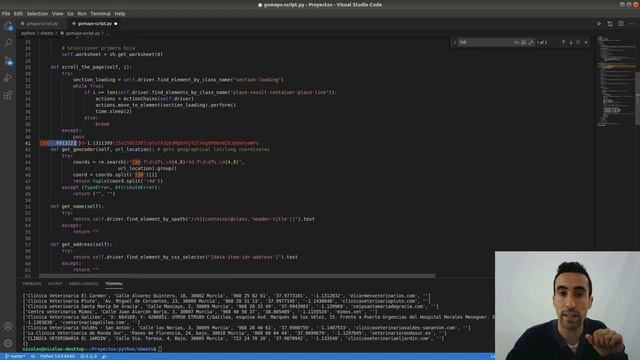Open the View menu
This screenshot has height=360, width=640.
[57, 13]
